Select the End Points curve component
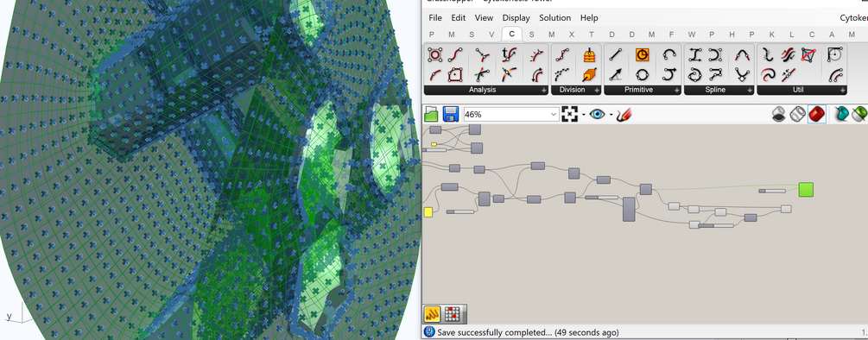Image resolution: width=868 pixels, height=340 pixels. (x=455, y=54)
